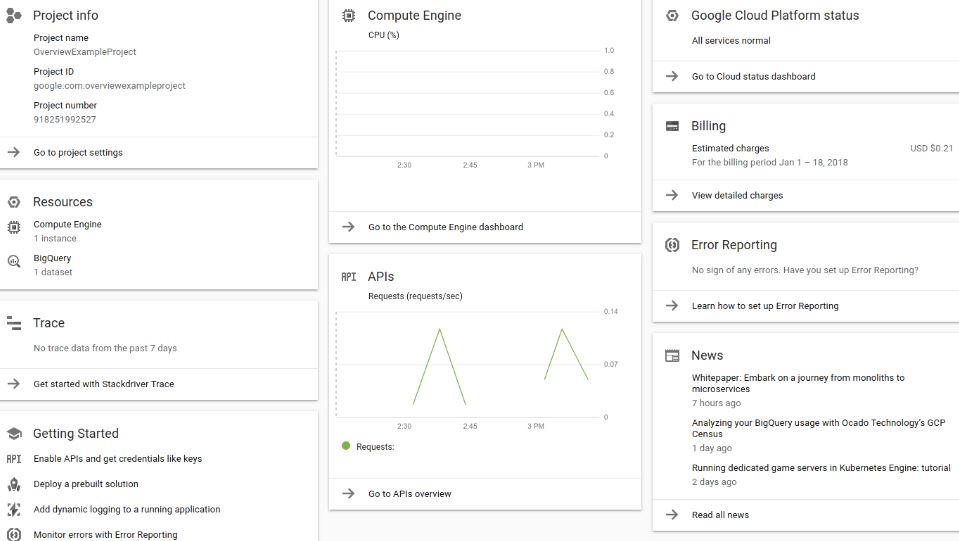Click the Resources card hexagon icon
The height and width of the screenshot is (541, 959).
pos(13,202)
